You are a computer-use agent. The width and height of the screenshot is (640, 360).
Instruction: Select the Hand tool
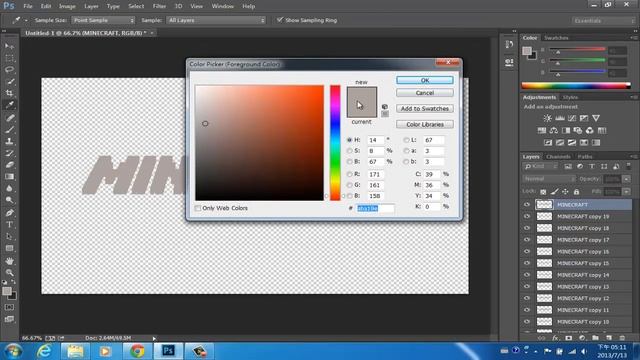pos(9,260)
